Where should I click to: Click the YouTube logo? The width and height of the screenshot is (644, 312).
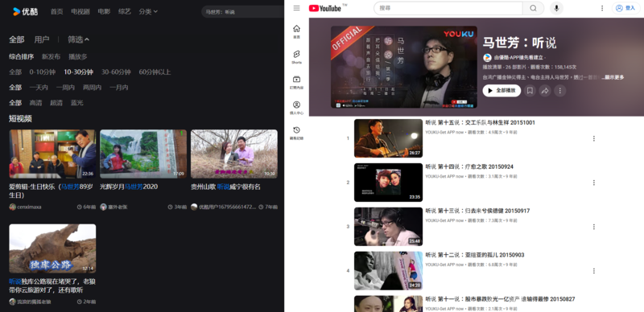[325, 8]
